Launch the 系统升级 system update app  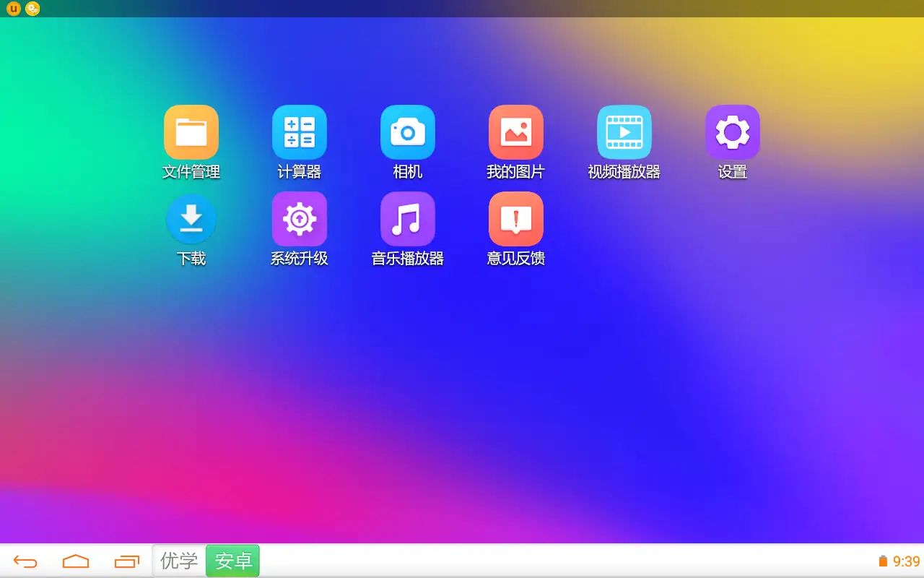(300, 219)
